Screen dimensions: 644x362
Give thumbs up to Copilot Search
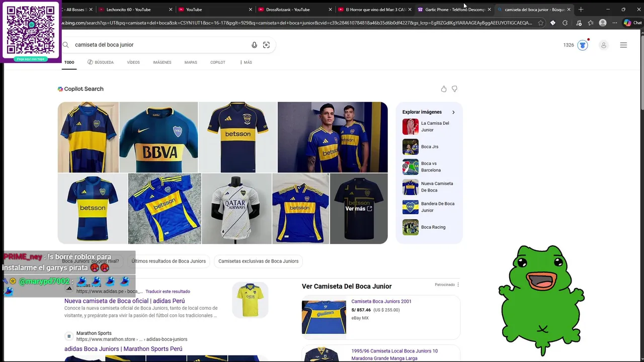[444, 89]
